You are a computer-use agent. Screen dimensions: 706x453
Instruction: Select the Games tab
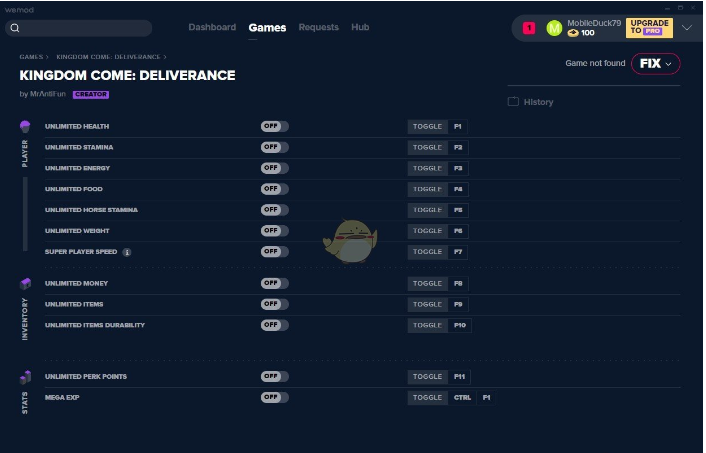(267, 27)
